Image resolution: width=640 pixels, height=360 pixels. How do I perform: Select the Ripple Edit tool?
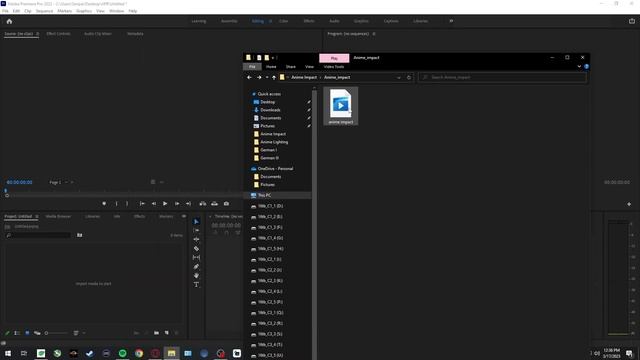[x=196, y=240]
